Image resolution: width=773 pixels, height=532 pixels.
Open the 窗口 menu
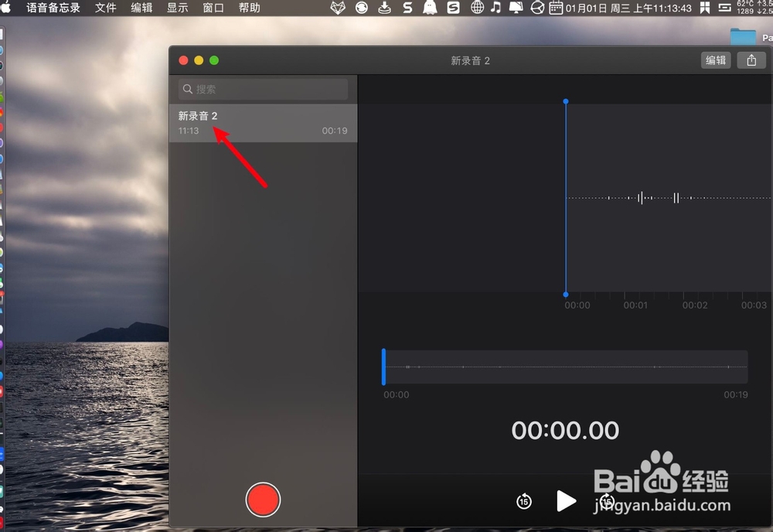[x=213, y=8]
